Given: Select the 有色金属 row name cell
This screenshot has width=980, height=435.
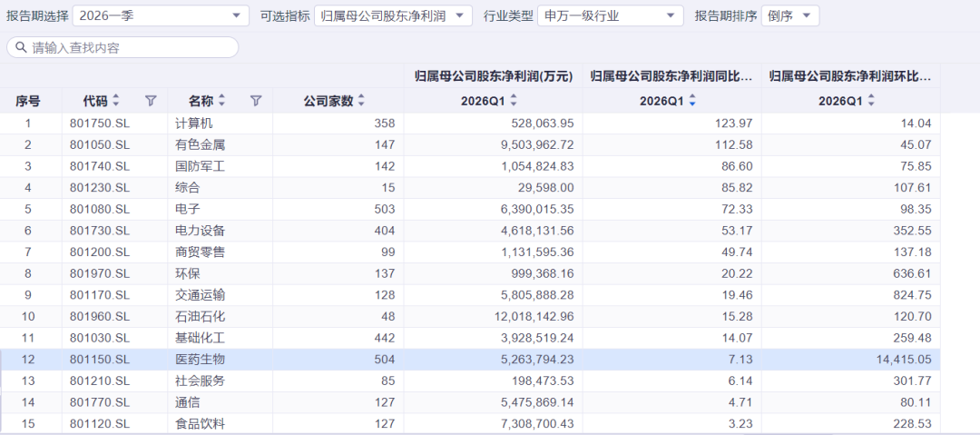Looking at the screenshot, I should coord(220,145).
